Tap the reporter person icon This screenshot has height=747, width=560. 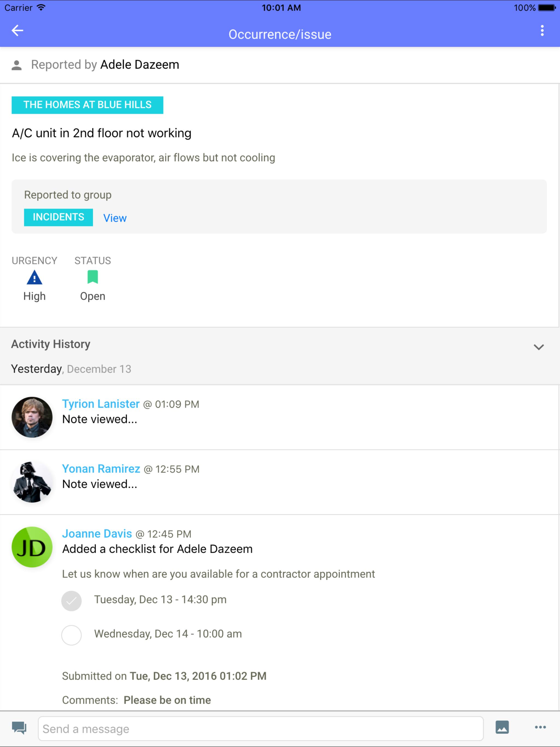point(17,65)
